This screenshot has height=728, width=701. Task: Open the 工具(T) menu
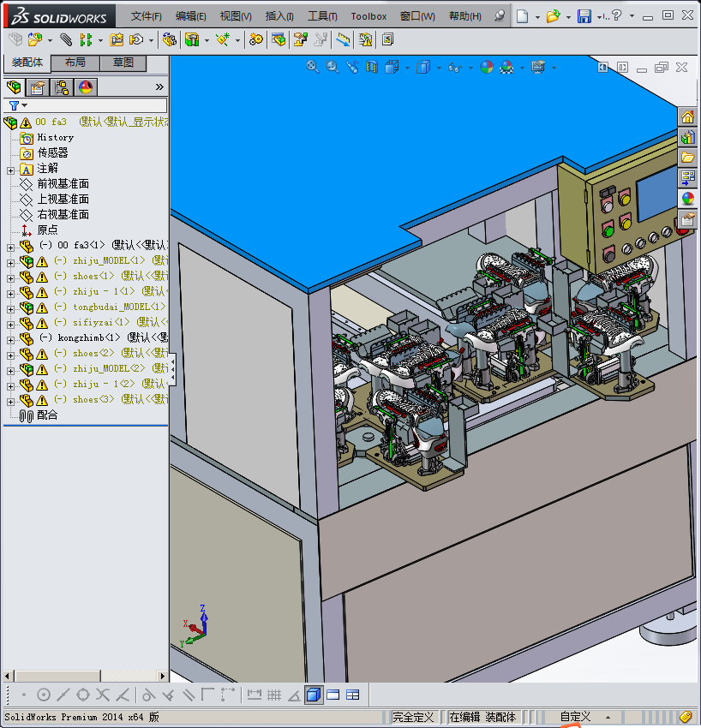click(x=322, y=16)
